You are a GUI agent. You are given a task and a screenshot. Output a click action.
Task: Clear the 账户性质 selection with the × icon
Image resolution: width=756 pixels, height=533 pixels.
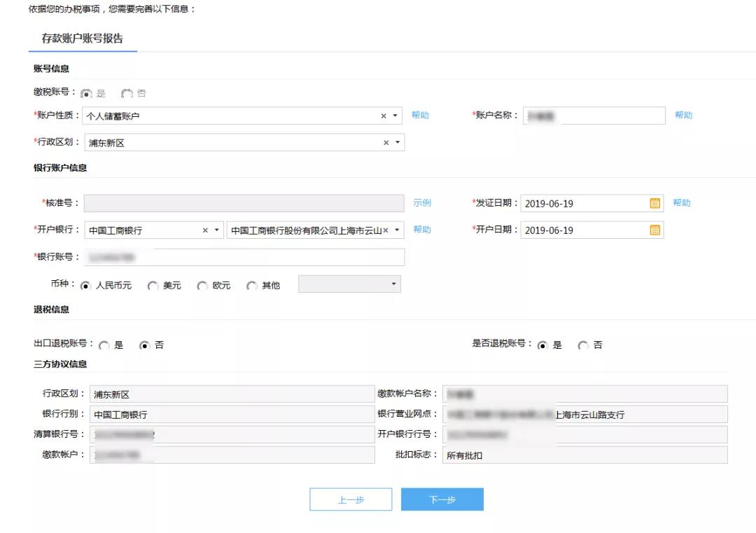click(383, 115)
